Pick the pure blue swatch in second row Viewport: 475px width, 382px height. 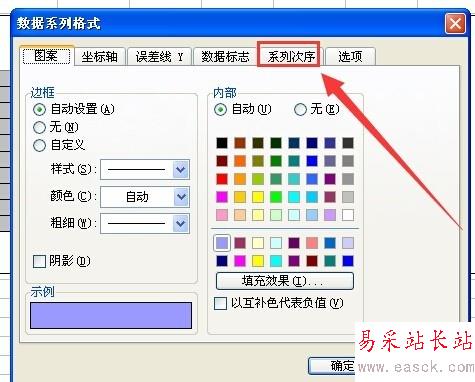point(312,161)
